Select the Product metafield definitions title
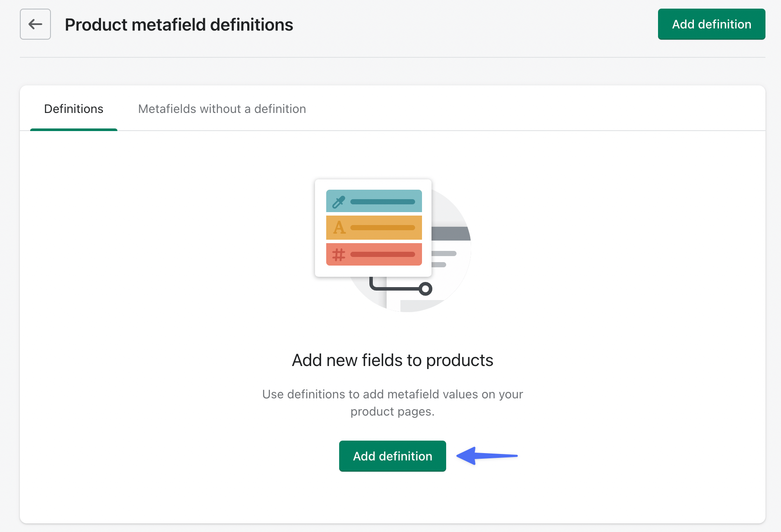The width and height of the screenshot is (781, 532). (x=178, y=25)
